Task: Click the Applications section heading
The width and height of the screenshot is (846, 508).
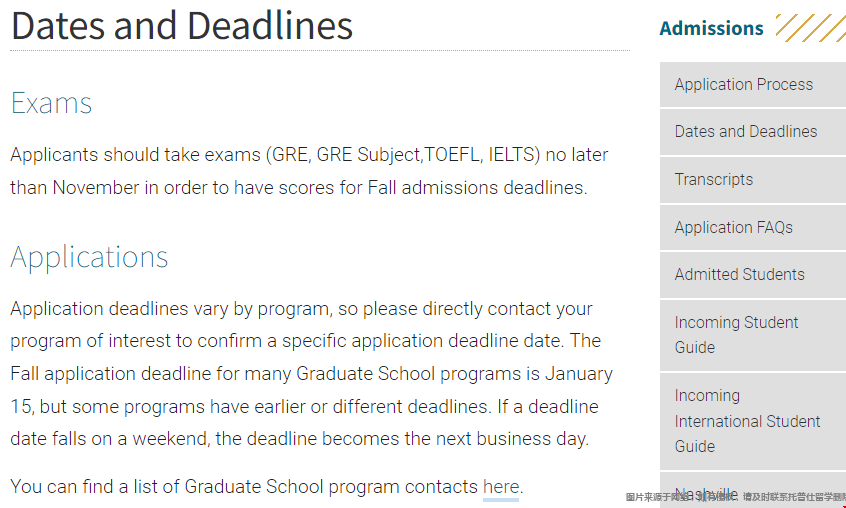Action: [89, 257]
